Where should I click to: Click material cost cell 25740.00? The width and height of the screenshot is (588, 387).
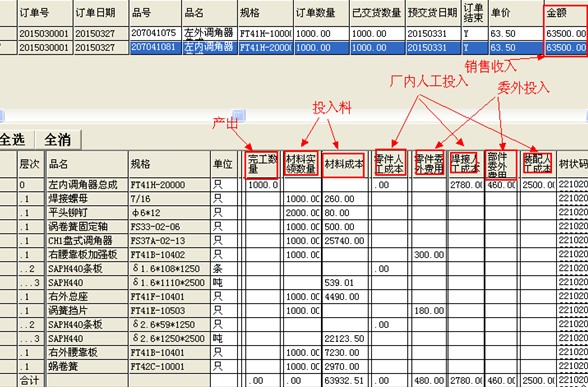pyautogui.click(x=345, y=241)
